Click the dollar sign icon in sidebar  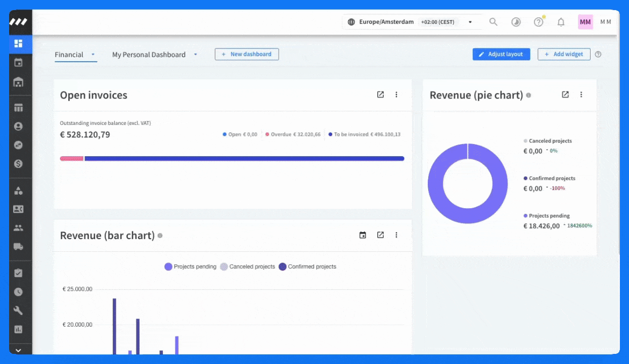[18, 164]
